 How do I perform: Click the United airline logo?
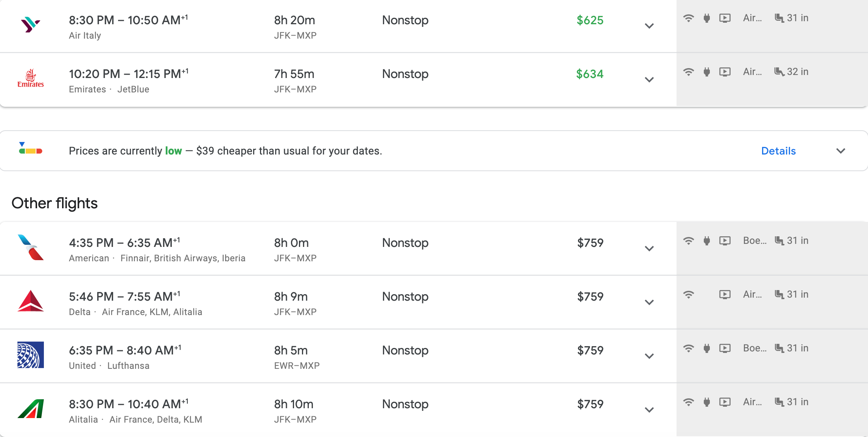pyautogui.click(x=31, y=355)
